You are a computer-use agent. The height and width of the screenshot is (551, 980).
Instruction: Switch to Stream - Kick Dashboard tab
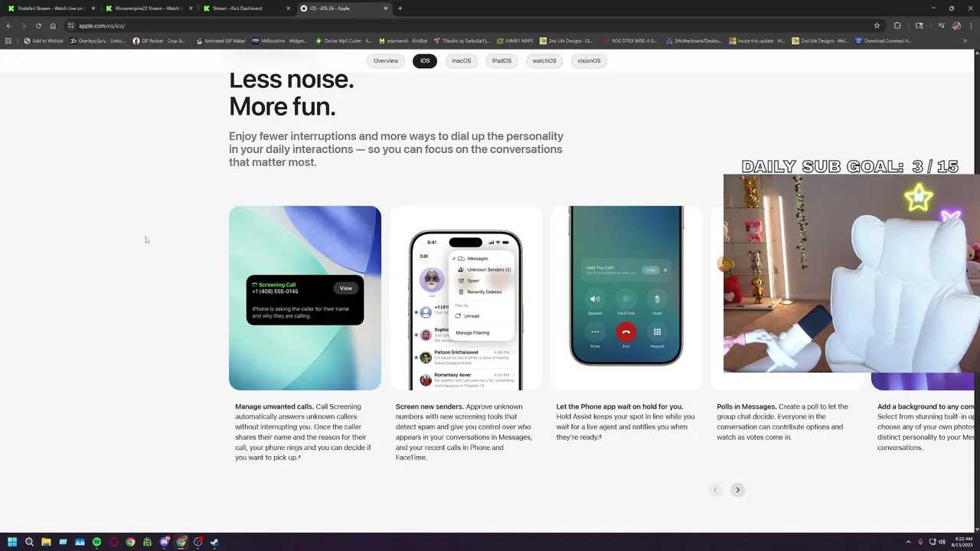(247, 8)
